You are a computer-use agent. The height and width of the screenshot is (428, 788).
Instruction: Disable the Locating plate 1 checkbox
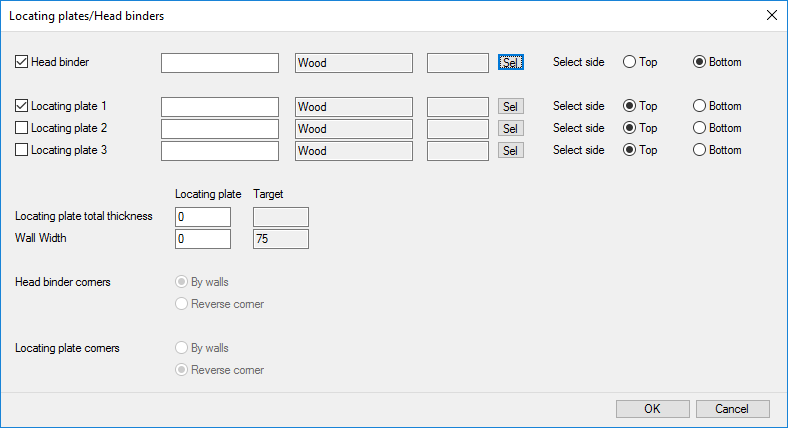point(22,106)
